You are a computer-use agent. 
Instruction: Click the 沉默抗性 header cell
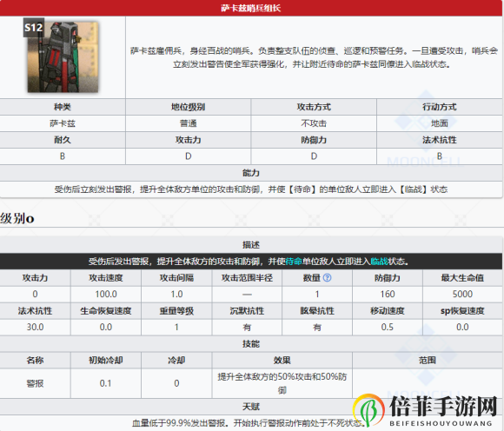tap(247, 311)
